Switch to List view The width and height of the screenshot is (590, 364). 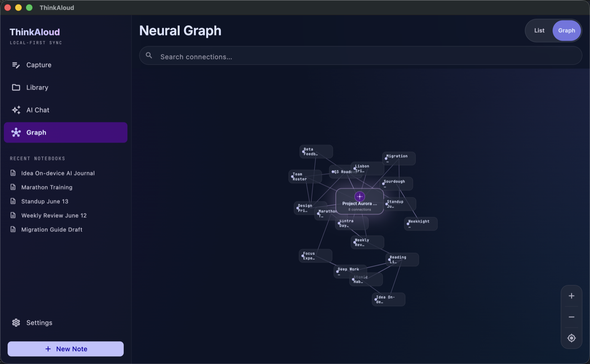click(539, 30)
